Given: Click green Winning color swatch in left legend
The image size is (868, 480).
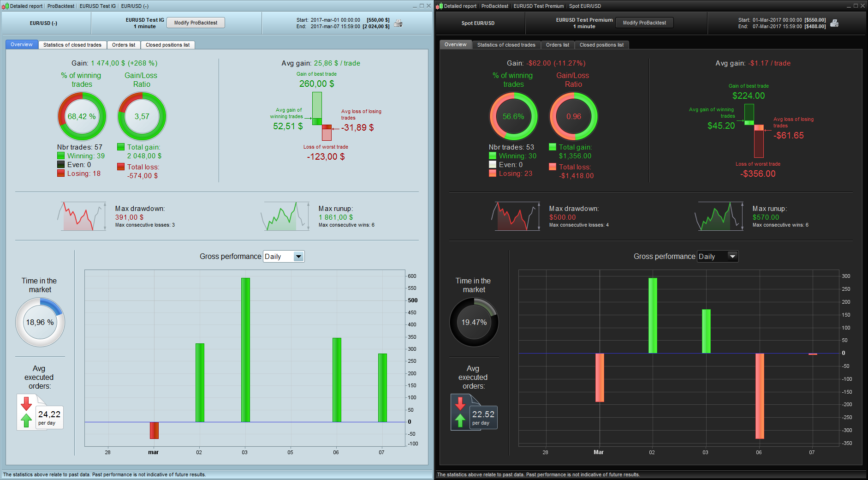Looking at the screenshot, I should point(61,156).
